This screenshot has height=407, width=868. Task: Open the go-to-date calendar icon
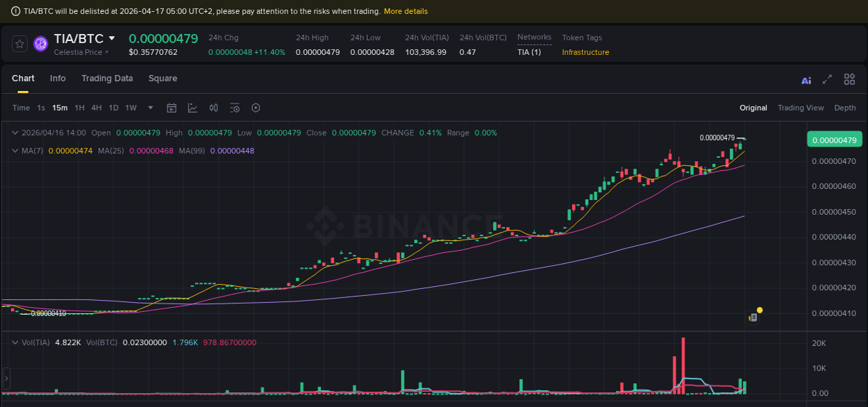pos(172,108)
